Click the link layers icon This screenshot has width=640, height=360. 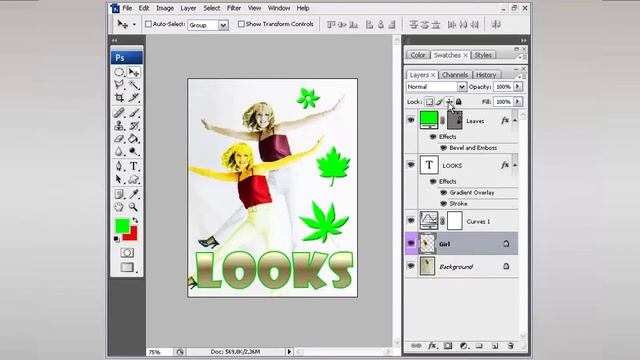(416, 346)
